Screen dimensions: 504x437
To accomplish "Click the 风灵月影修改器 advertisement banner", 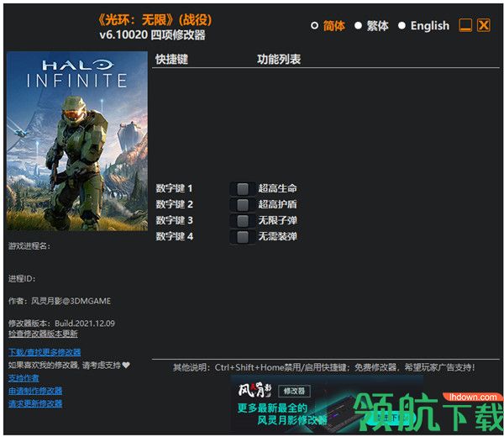I will click(327, 404).
